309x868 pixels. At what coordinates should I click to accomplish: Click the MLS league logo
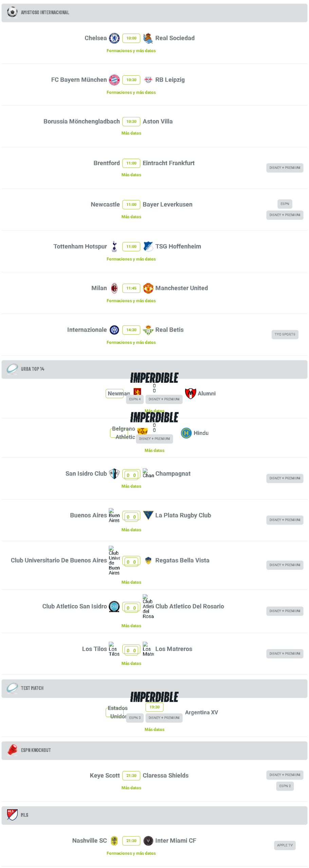[x=12, y=815]
